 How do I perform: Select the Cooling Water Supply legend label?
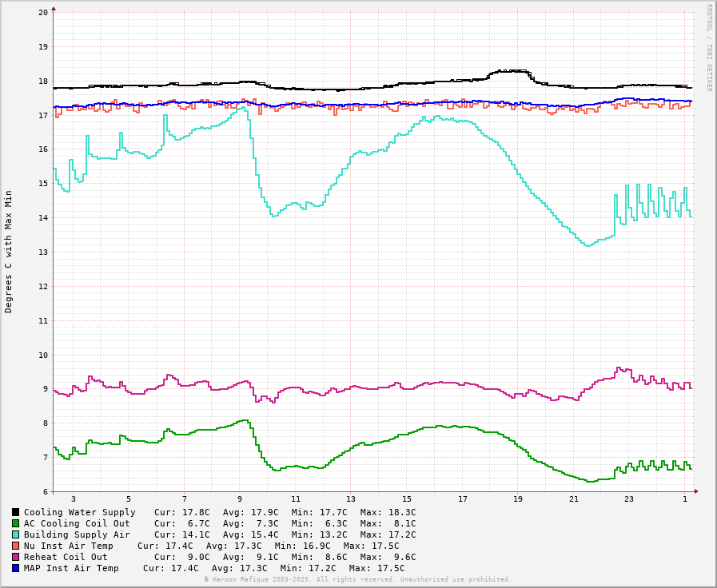point(80,512)
